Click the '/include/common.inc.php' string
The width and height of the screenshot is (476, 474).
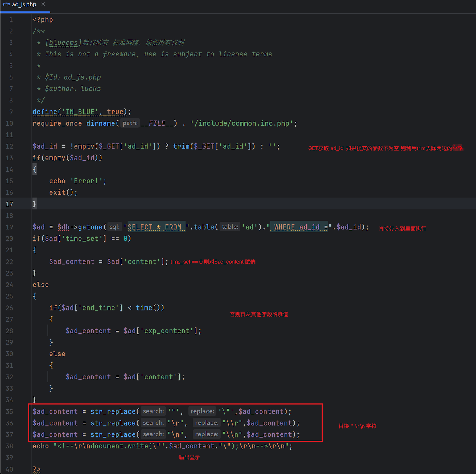(242, 123)
